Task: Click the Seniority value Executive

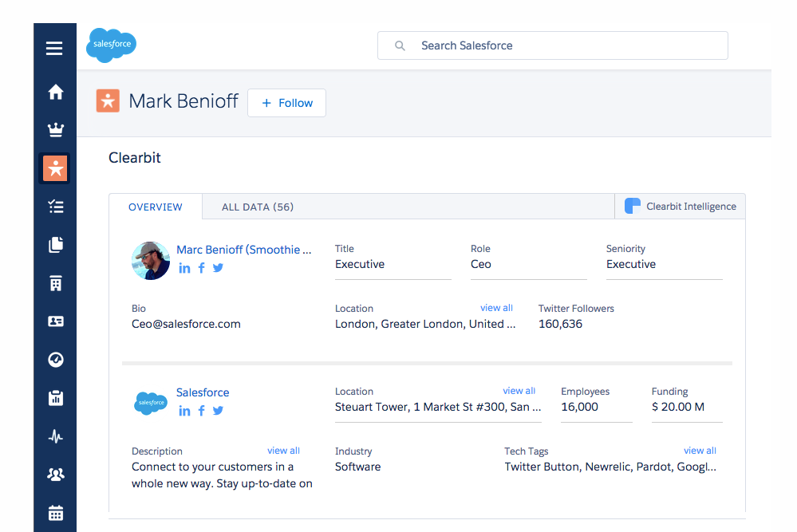Action: point(631,264)
